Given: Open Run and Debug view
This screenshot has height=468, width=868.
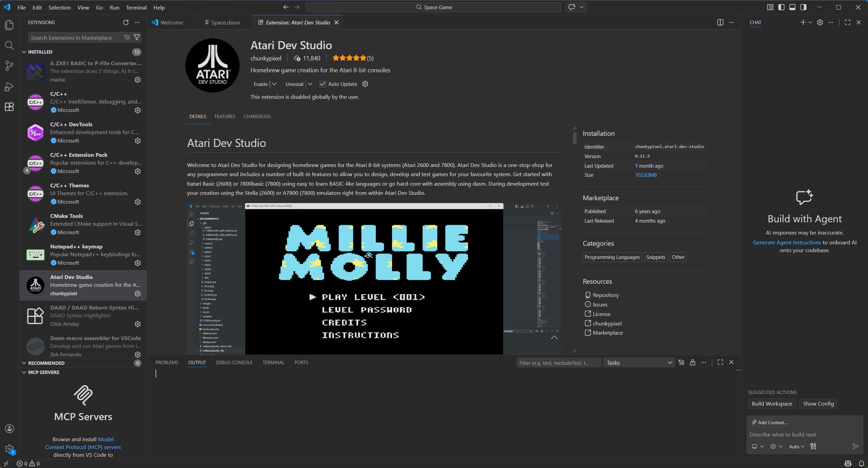Looking at the screenshot, I should pos(10,87).
